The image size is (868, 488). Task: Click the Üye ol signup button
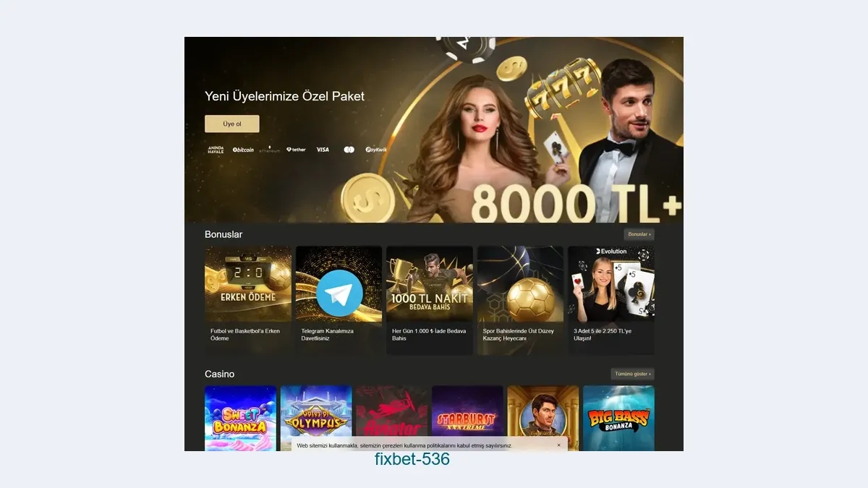coord(231,124)
